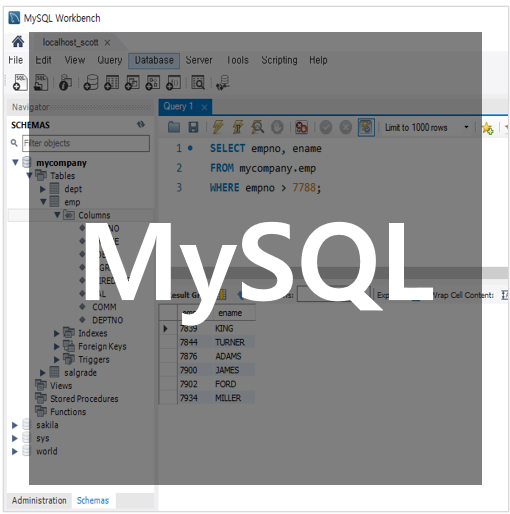Open the Database menu

154,60
